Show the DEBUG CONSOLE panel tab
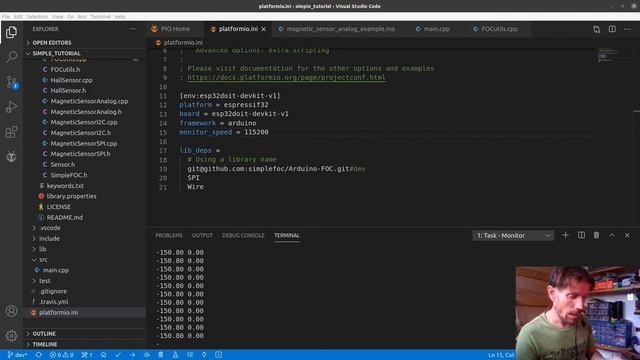 (x=243, y=236)
